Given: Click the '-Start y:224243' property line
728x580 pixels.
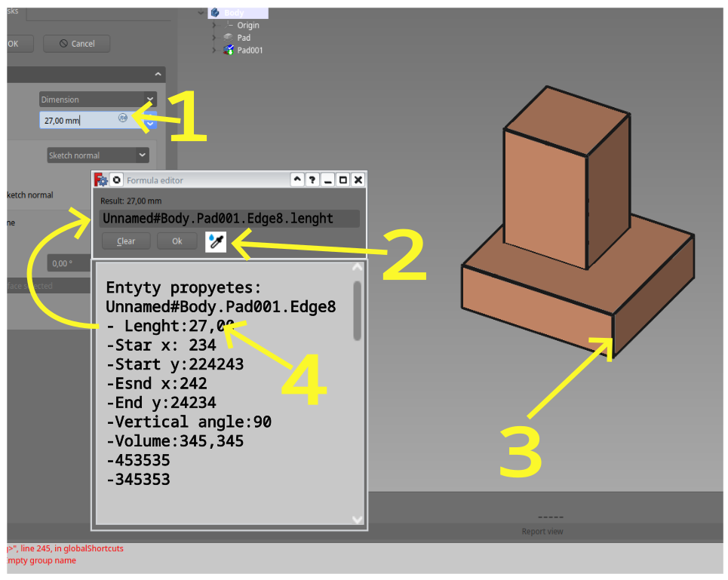Looking at the screenshot, I should [175, 364].
